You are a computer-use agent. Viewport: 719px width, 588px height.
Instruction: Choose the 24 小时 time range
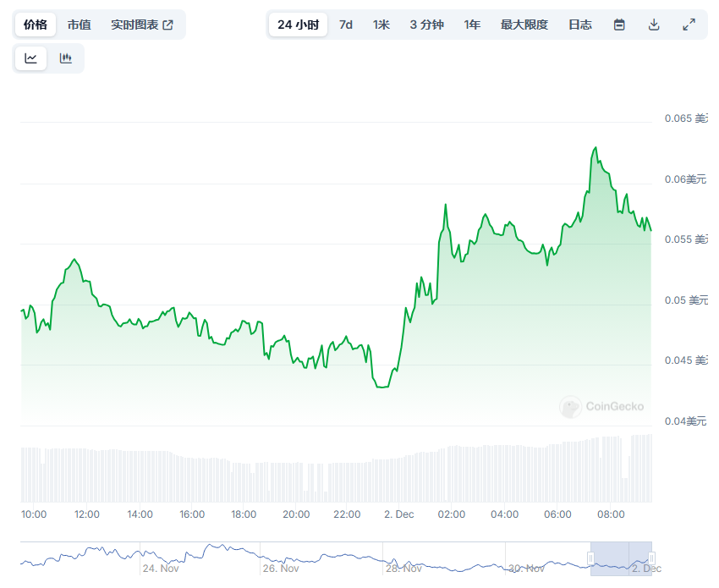[298, 25]
